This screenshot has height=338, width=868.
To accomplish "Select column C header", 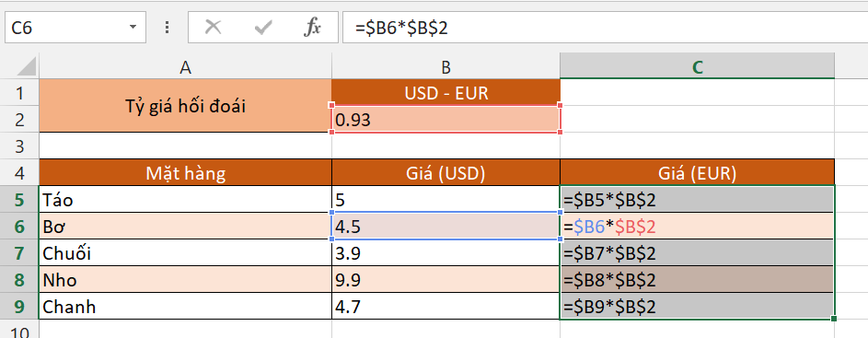I will click(697, 66).
